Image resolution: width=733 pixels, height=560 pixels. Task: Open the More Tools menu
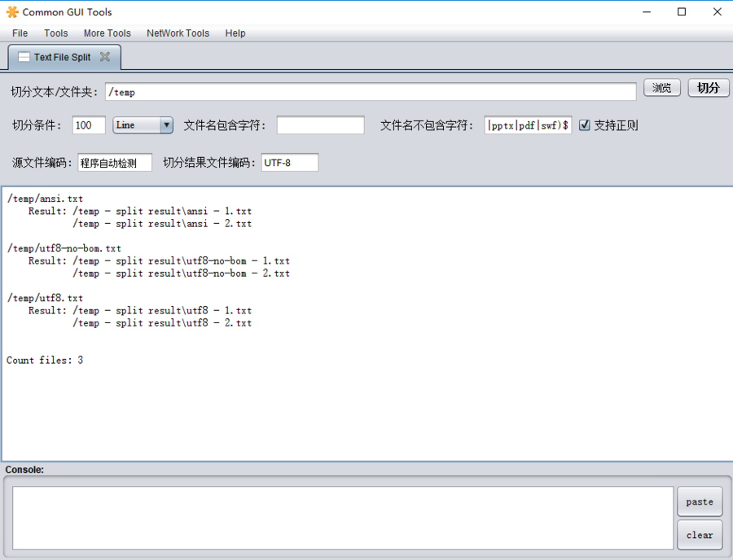pyautogui.click(x=107, y=33)
